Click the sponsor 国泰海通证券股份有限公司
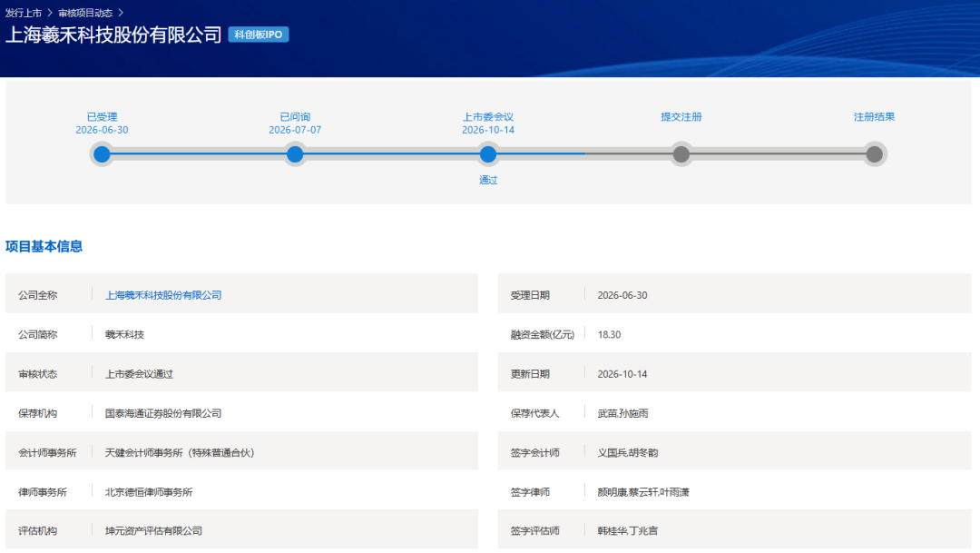This screenshot has width=980, height=553. click(163, 413)
